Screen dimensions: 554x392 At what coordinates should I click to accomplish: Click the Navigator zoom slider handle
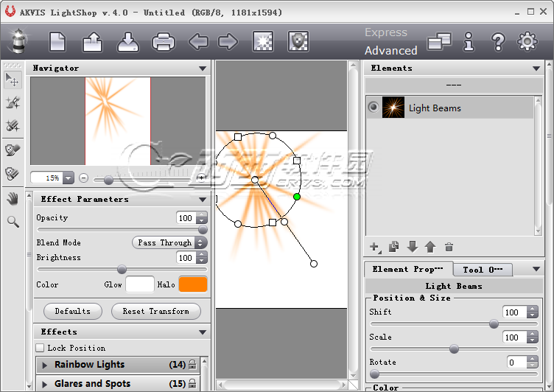[108, 181]
